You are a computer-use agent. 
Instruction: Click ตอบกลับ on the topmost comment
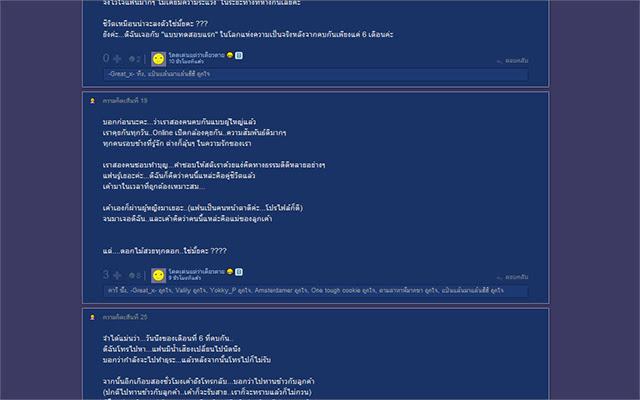(513, 61)
